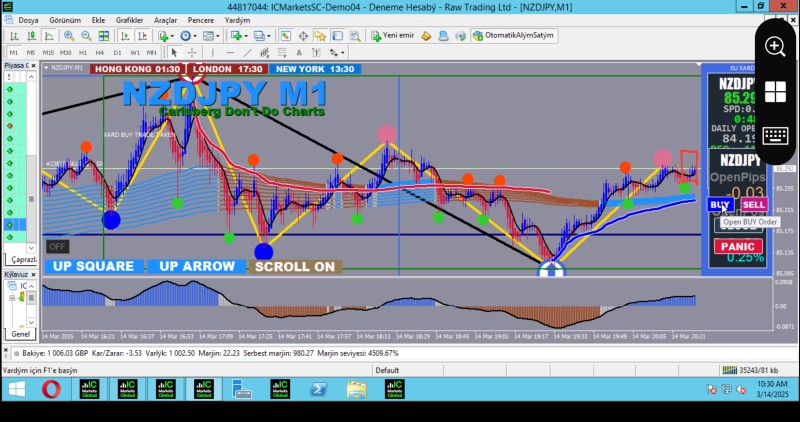Viewport: 800px width, 422px height.
Task: Toggle the M5 timeframe button
Action: point(31,53)
